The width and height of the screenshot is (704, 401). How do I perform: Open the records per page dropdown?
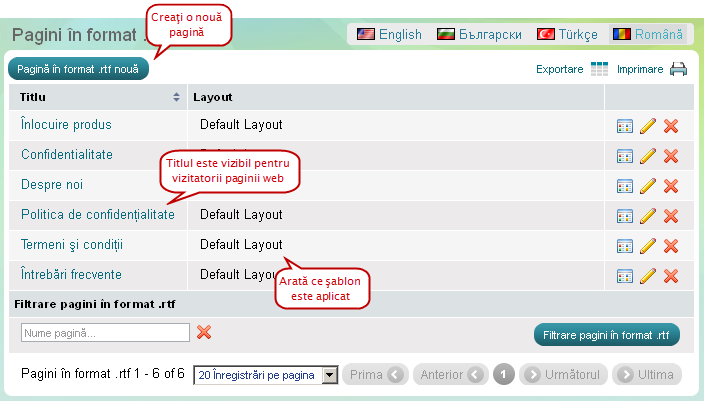331,375
